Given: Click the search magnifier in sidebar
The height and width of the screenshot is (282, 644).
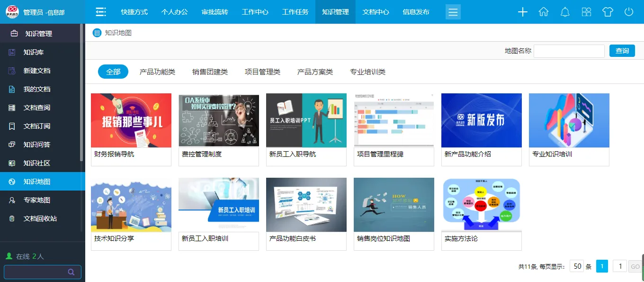Looking at the screenshot, I should tap(71, 272).
